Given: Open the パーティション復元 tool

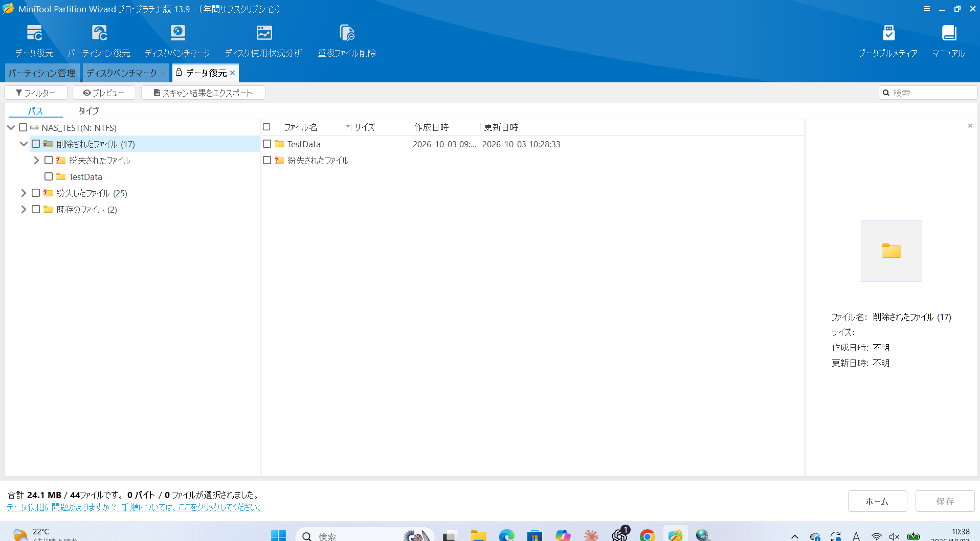Looking at the screenshot, I should click(x=99, y=41).
